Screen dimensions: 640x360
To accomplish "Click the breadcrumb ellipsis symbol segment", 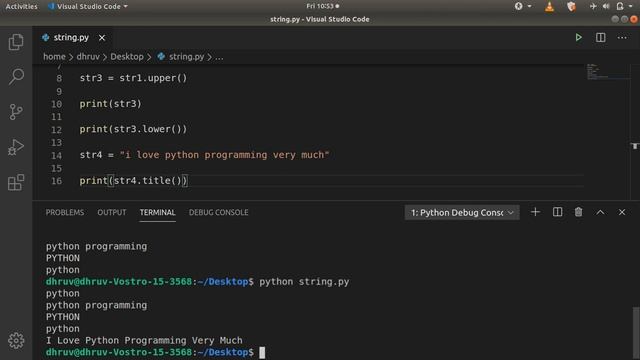I will [x=219, y=57].
